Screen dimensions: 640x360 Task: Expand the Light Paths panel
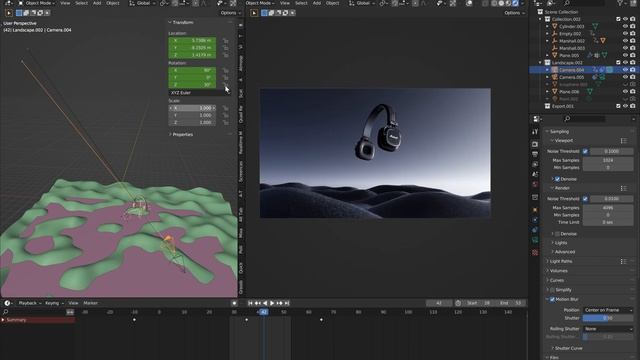point(561,261)
